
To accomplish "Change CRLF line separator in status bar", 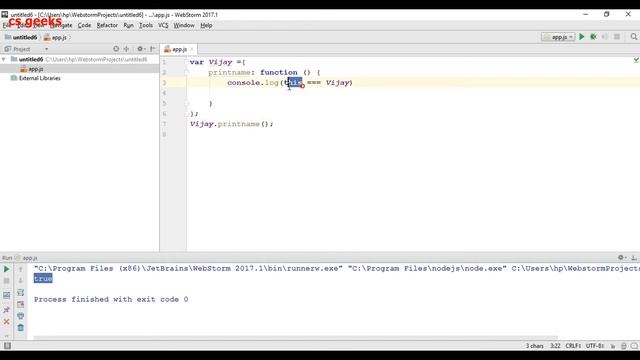I will 573,346.
